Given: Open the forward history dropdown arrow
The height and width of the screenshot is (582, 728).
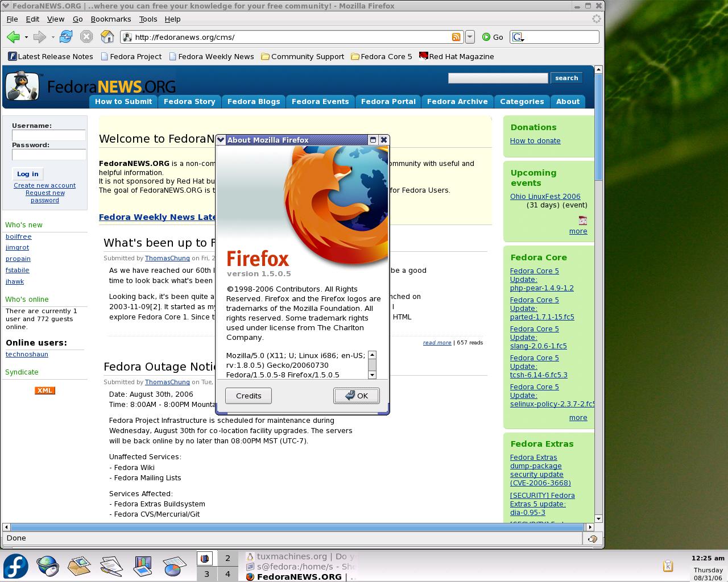Looking at the screenshot, I should point(53,38).
